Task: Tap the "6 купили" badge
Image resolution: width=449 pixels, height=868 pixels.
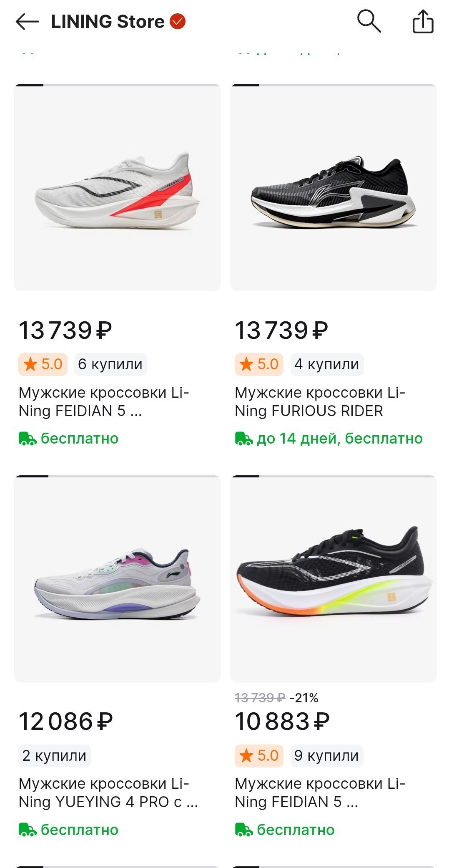Action: (x=110, y=364)
